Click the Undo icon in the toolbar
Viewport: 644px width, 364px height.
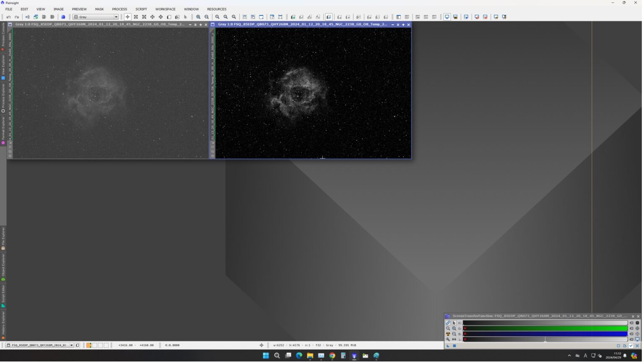point(8,17)
